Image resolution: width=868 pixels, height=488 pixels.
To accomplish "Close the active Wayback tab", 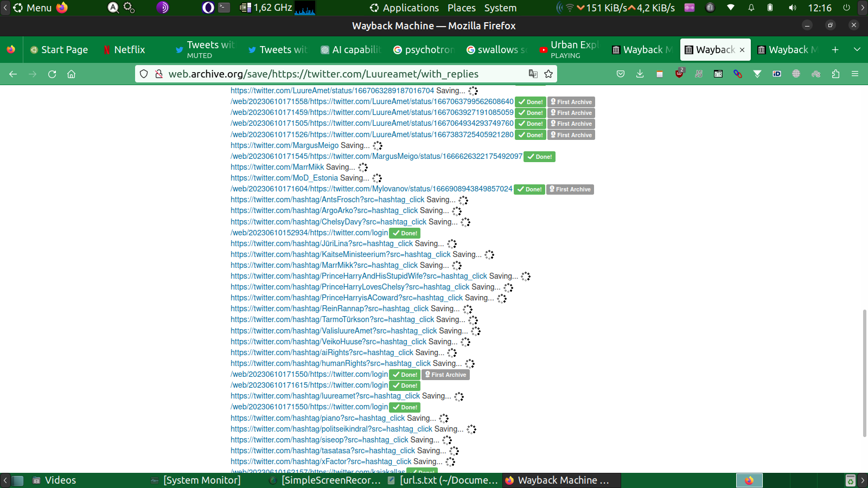I will coord(742,50).
